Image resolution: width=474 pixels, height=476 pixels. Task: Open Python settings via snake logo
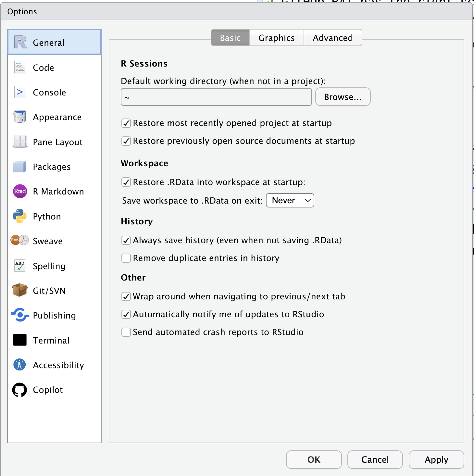tap(20, 216)
